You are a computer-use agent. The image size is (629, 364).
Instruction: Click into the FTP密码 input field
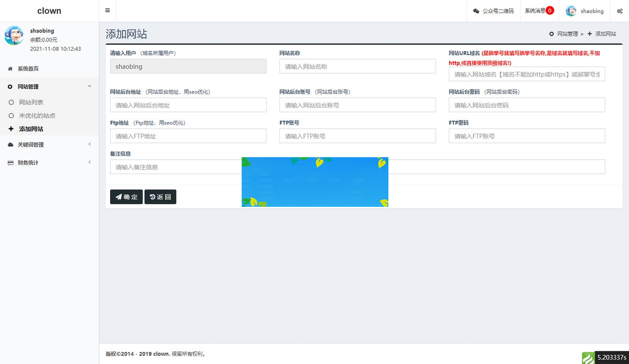(x=527, y=136)
